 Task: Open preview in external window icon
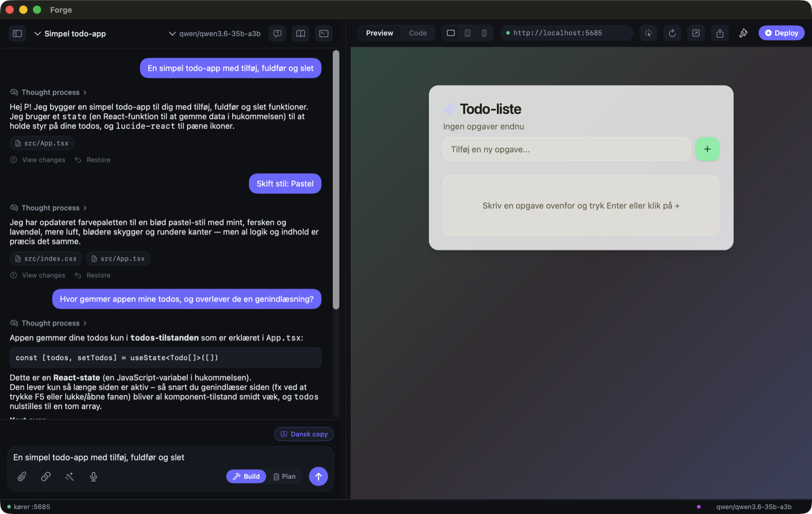point(696,33)
